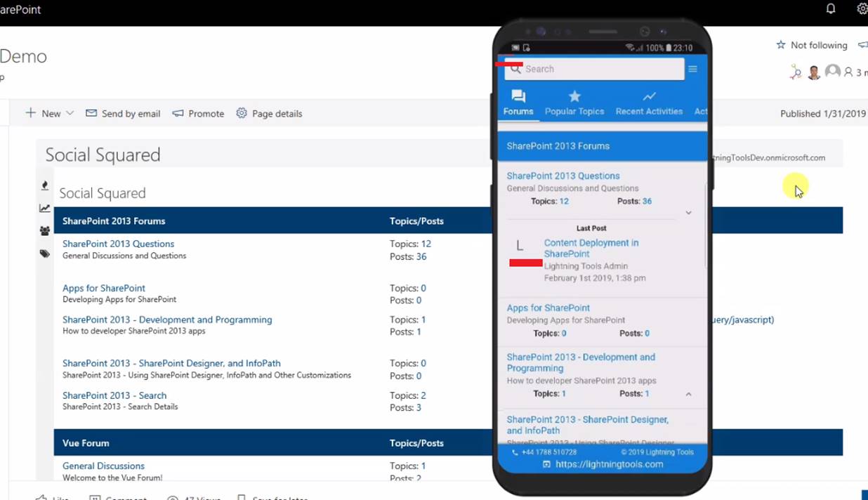This screenshot has height=500, width=868.
Task: Open the site members person icon
Action: click(848, 72)
